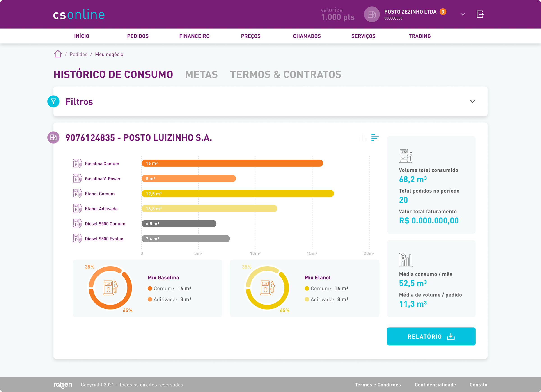The image size is (541, 392).
Task: Click the fuel station icon beside Posto Luizinho
Action: tap(53, 138)
